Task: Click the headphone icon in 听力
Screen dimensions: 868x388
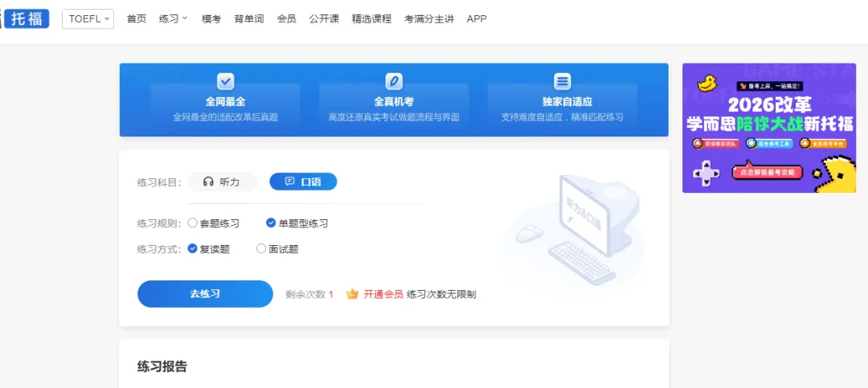Action: tap(208, 182)
